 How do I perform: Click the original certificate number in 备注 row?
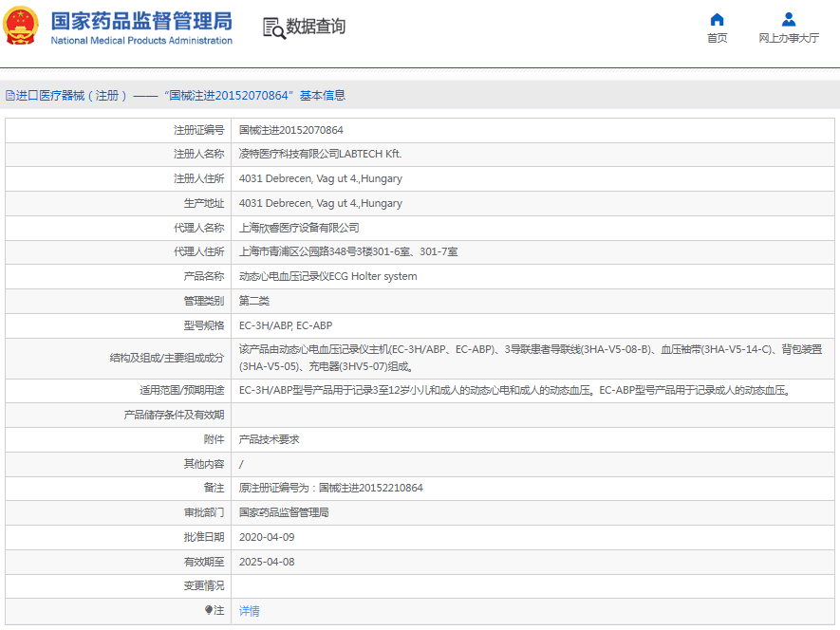tap(370, 488)
